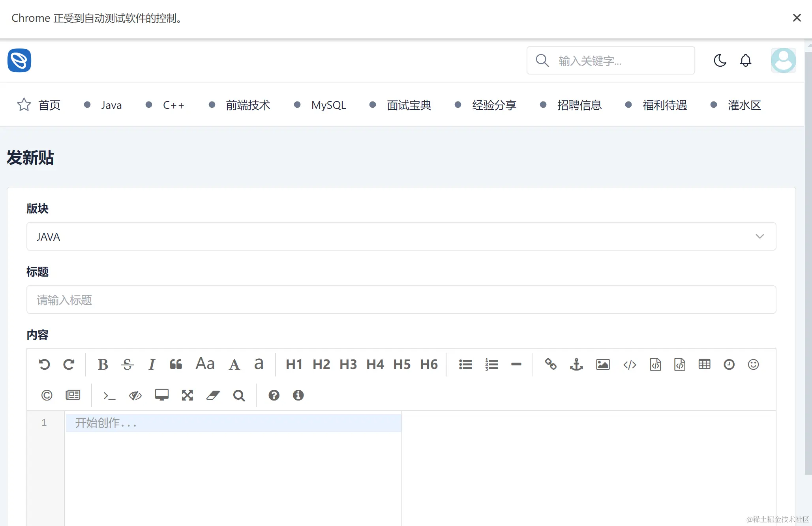Image resolution: width=812 pixels, height=526 pixels.
Task: Apply strikethrough from the editor toolbar
Action: (127, 365)
